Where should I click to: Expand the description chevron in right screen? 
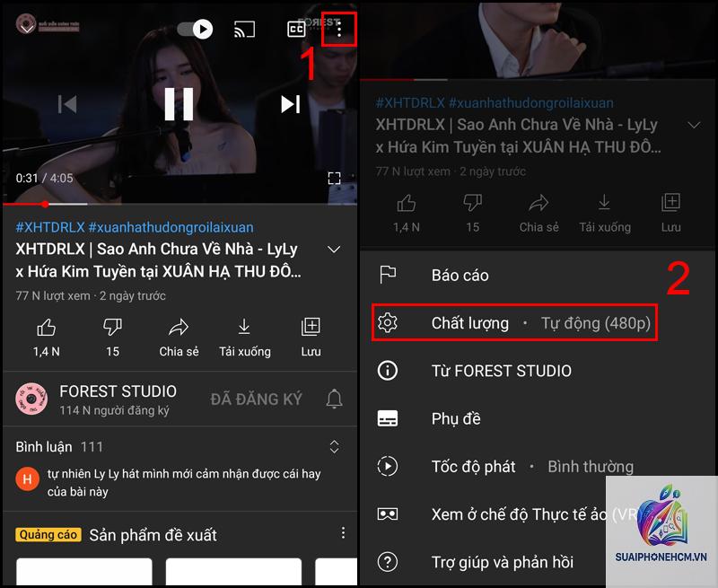coord(694,125)
